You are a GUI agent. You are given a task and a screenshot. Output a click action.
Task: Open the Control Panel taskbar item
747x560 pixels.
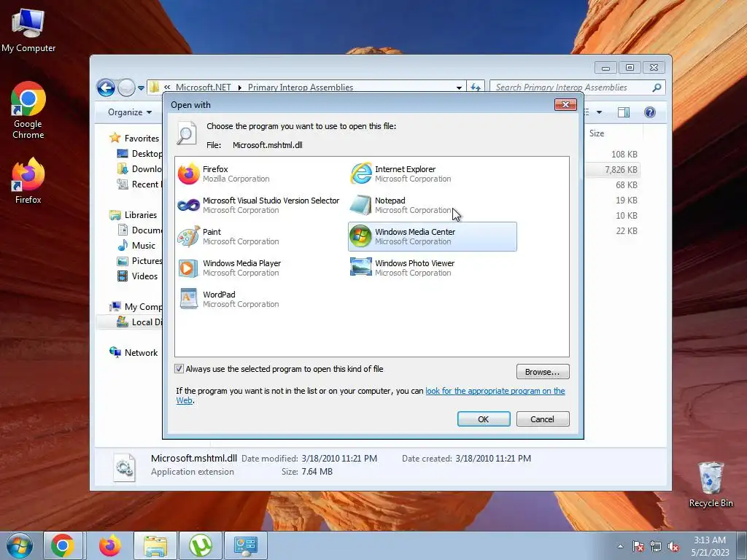pos(246,545)
